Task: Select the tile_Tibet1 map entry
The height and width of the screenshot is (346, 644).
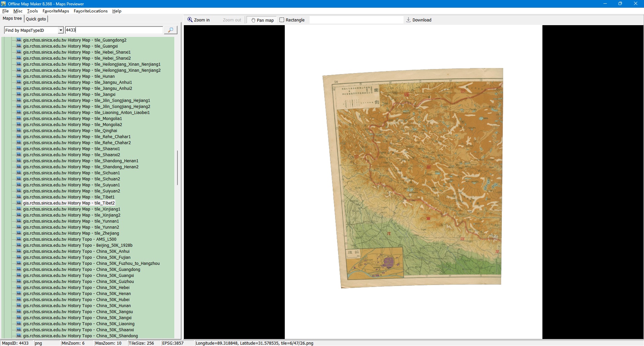Action: coord(69,197)
